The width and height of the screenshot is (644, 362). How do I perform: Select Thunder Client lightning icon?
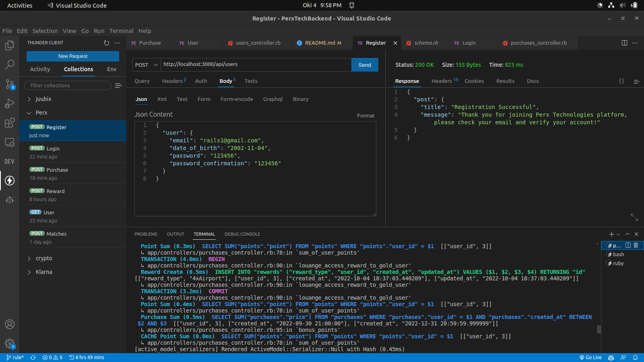(x=10, y=181)
